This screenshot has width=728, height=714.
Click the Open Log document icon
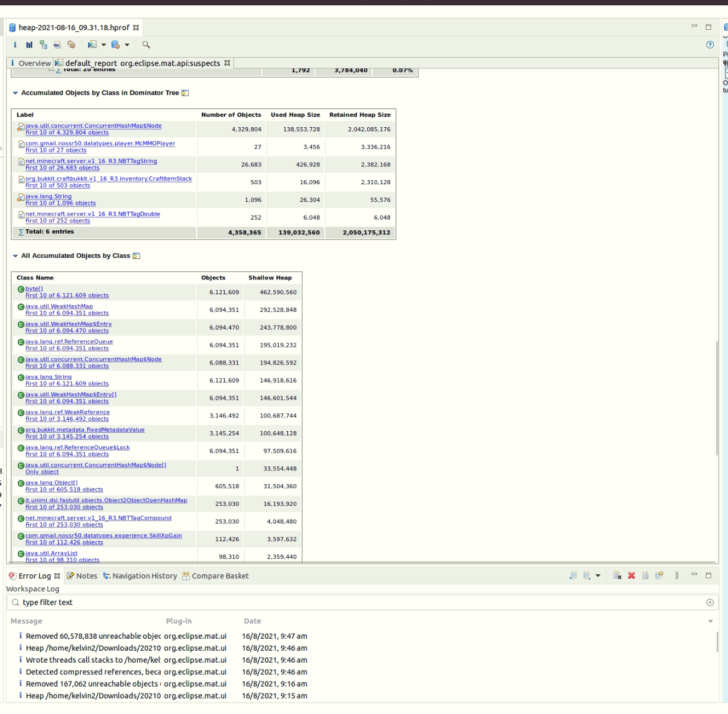pos(645,575)
